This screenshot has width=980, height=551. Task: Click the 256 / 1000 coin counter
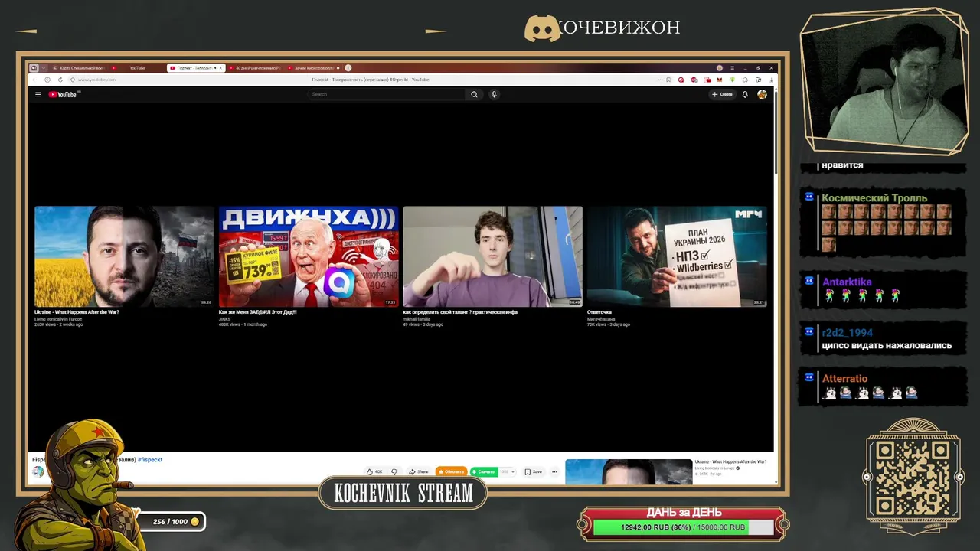[173, 521]
